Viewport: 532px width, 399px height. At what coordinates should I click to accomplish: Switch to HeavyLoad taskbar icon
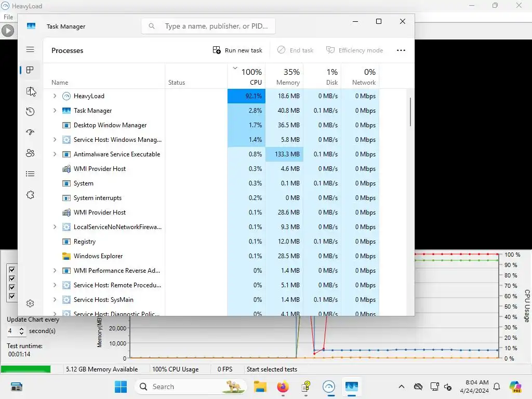[329, 387]
